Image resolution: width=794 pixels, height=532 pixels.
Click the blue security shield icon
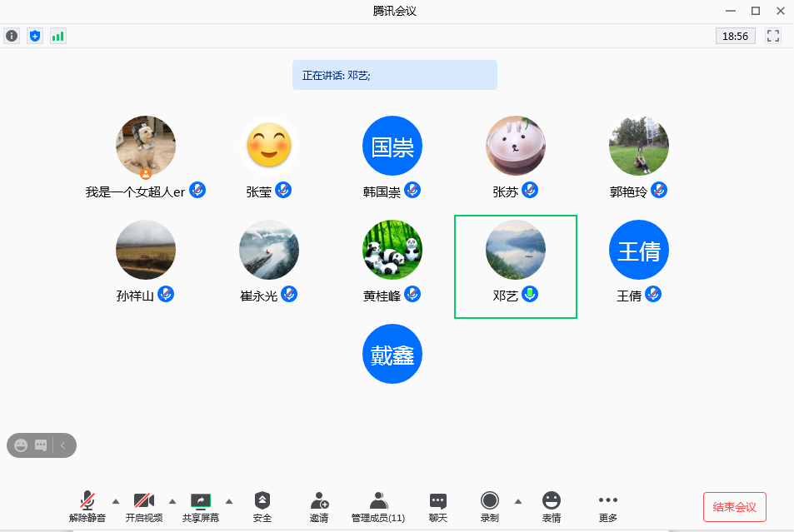[x=34, y=36]
